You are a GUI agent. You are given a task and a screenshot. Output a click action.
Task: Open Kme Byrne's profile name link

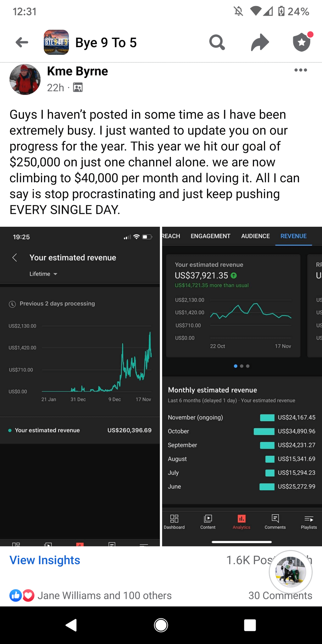77,71
